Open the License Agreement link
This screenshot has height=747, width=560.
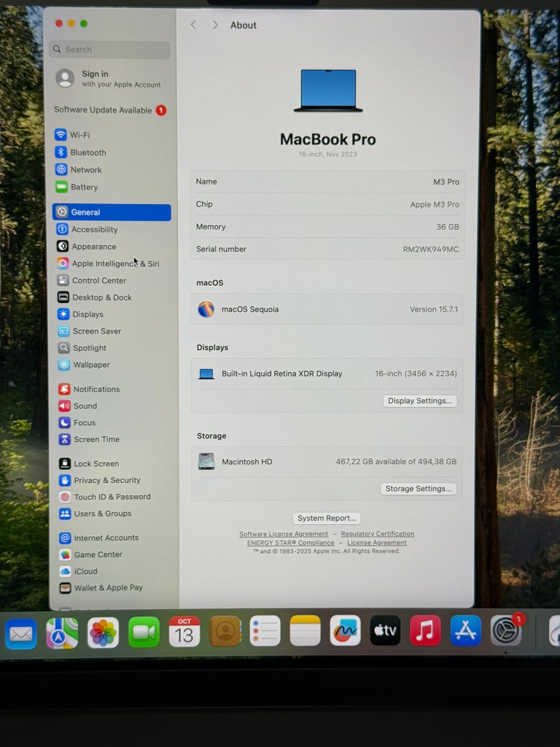coord(377,543)
